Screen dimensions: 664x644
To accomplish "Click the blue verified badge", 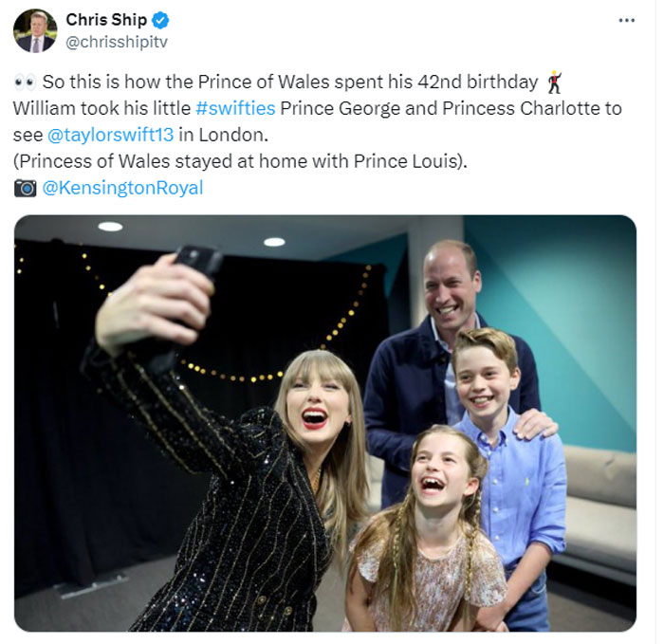I will (x=160, y=20).
